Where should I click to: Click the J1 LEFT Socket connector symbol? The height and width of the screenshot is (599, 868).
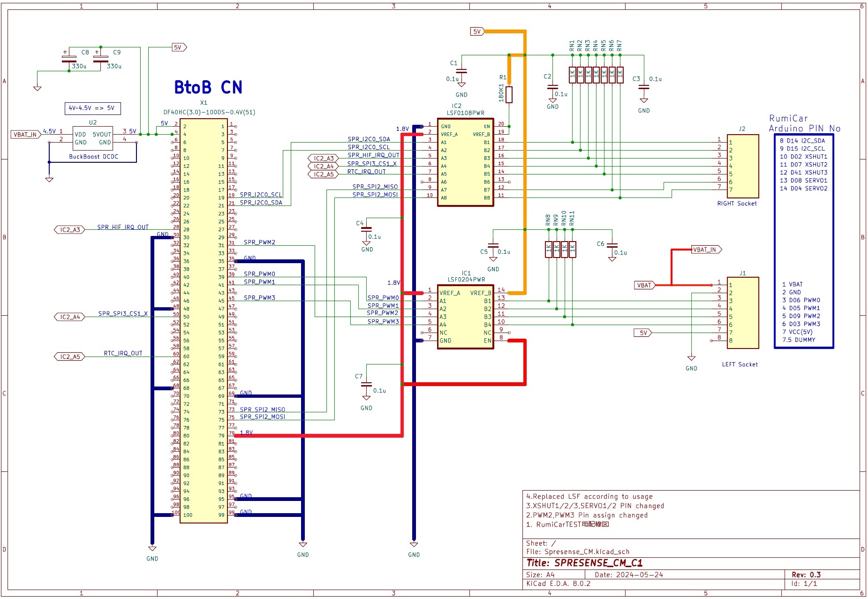[x=743, y=312]
